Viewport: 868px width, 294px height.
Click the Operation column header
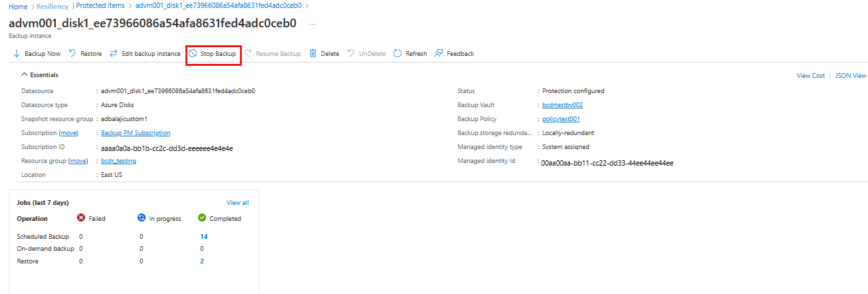(x=32, y=218)
